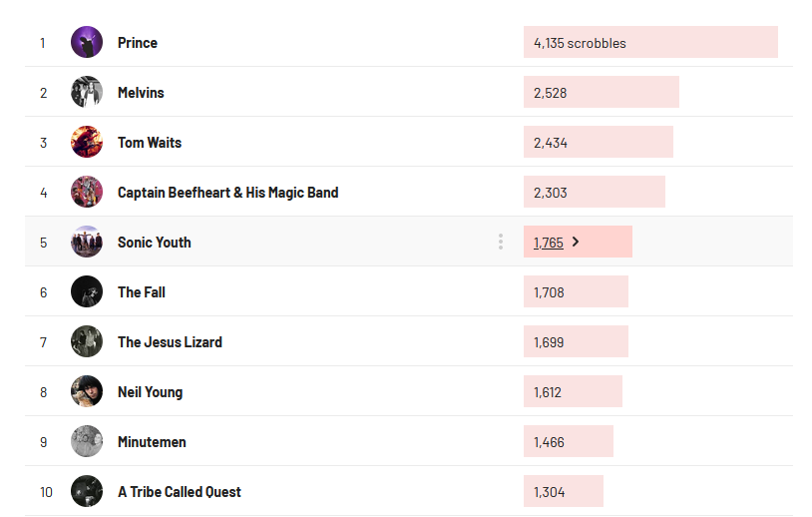Viewport: 812px width, 517px height.
Task: Open the 1,765 scrobbles link
Action: point(548,243)
